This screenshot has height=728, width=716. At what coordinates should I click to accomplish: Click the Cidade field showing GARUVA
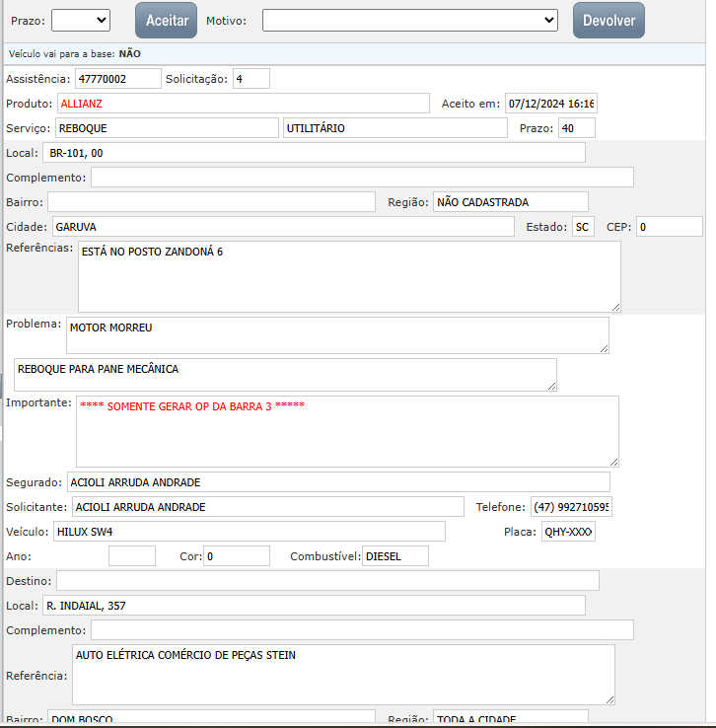coord(281,227)
